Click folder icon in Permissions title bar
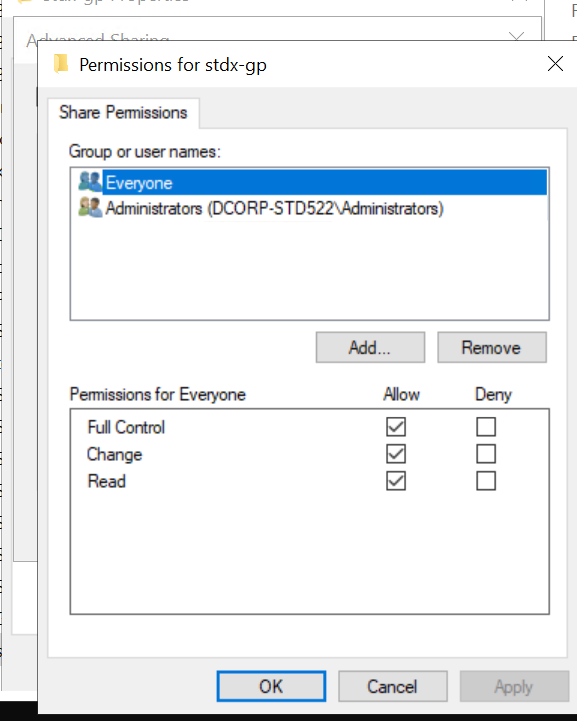The width and height of the screenshot is (577, 721). click(x=61, y=64)
